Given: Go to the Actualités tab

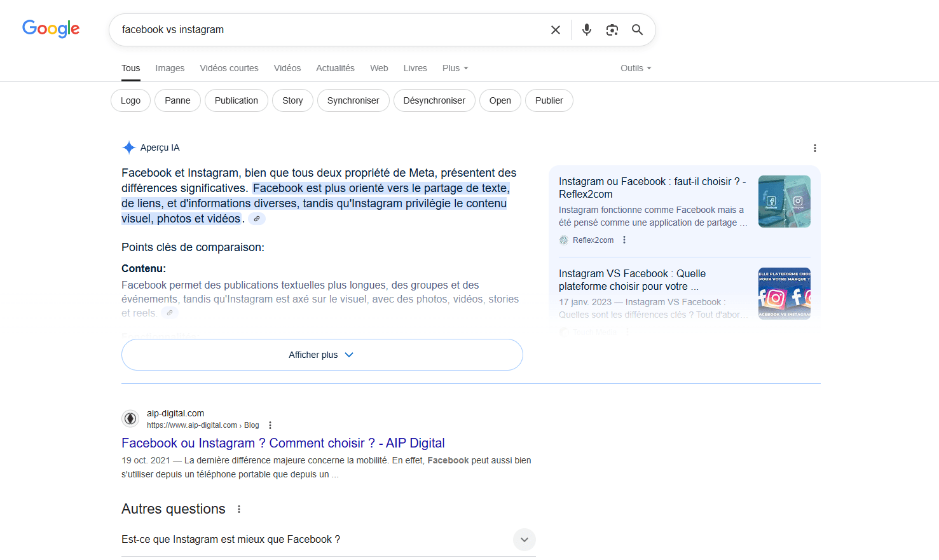Looking at the screenshot, I should click(x=335, y=68).
